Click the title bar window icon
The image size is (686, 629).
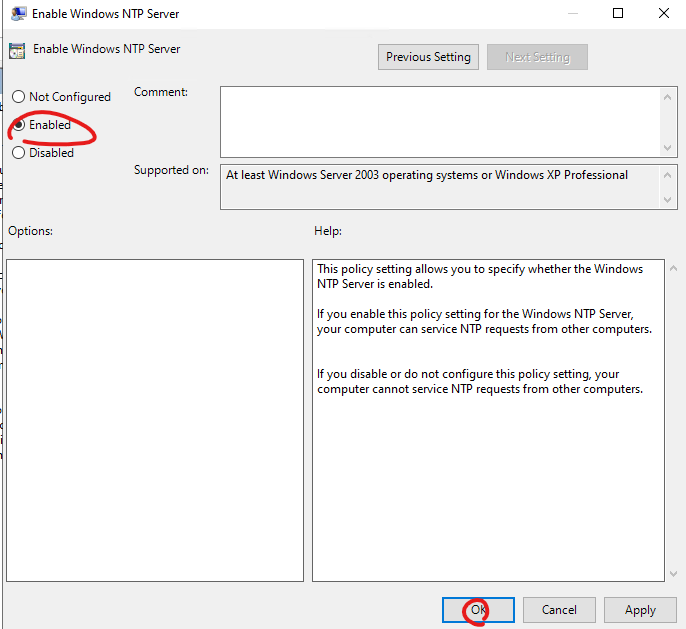[18, 14]
